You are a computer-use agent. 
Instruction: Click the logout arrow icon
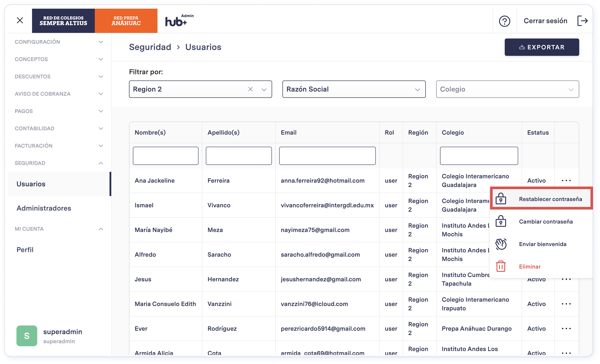click(x=582, y=21)
